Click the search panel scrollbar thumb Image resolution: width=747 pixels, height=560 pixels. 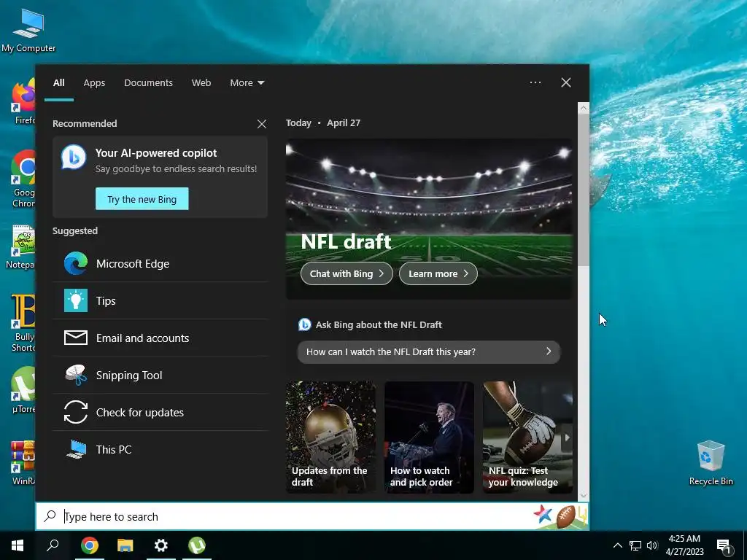[584, 190]
